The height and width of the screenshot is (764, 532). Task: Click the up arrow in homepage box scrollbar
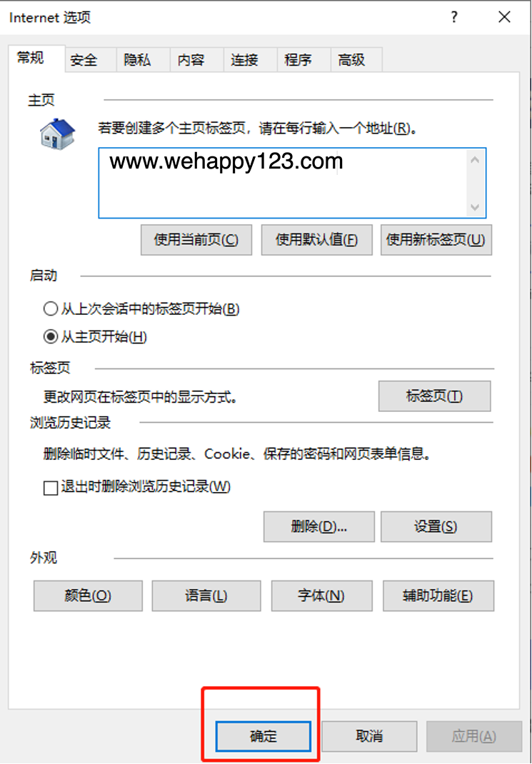coord(475,160)
